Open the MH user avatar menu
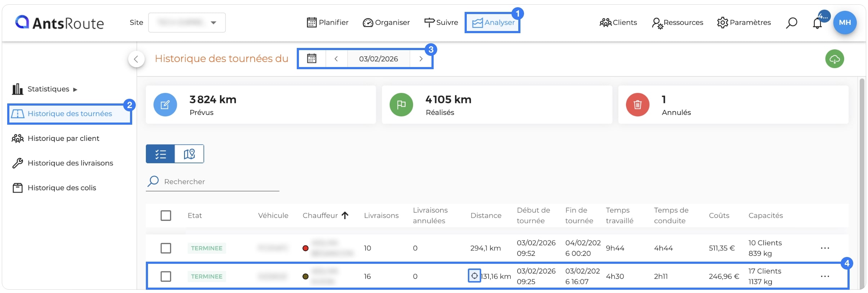 [845, 22]
